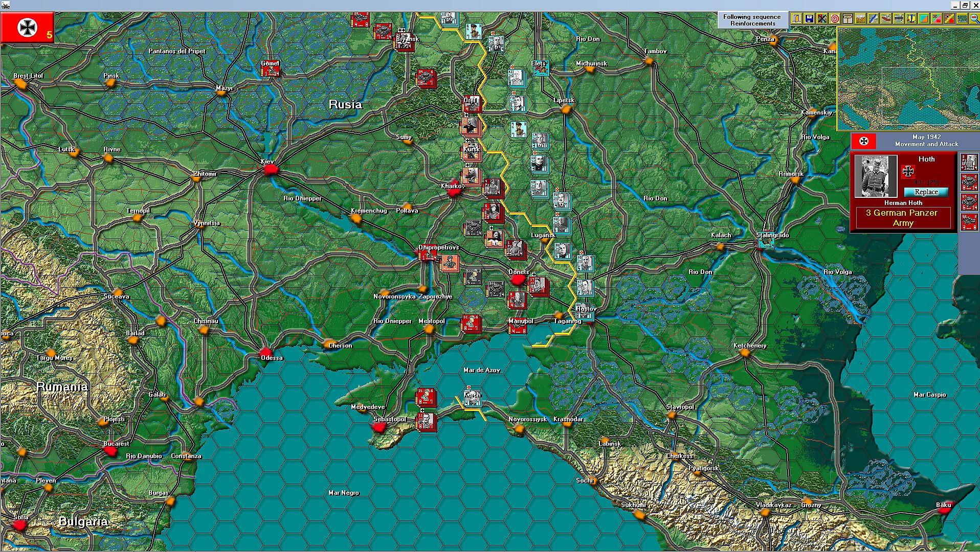980x552 pixels.
Task: Click the yellow front line toolbar icon
Action: coord(949,19)
